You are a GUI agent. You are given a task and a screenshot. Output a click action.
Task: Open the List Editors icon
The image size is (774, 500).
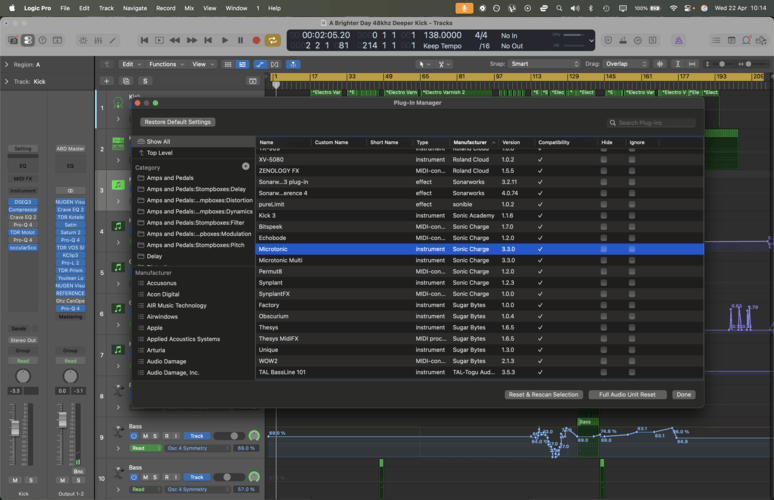coord(716,40)
